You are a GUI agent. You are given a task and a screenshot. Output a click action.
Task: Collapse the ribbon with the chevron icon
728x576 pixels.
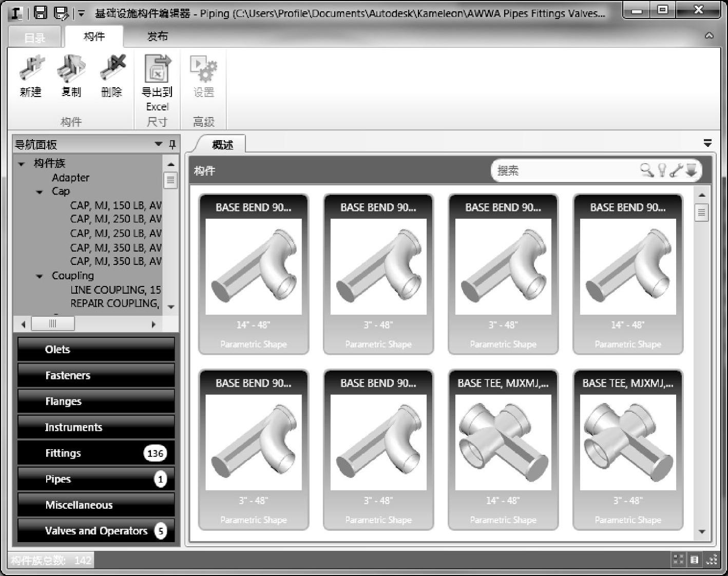click(x=709, y=36)
